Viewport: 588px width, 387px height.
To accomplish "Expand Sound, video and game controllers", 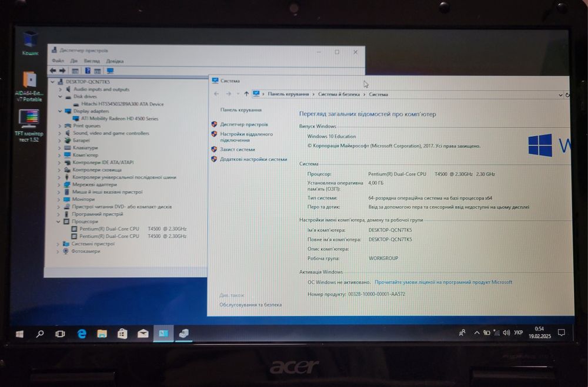I will (x=59, y=133).
